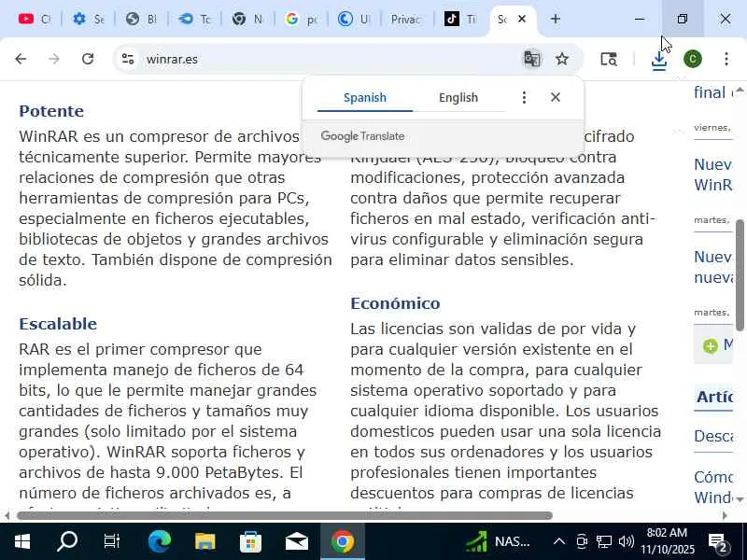Reload the winrar.es page
This screenshot has height=560, width=747.
point(88,59)
